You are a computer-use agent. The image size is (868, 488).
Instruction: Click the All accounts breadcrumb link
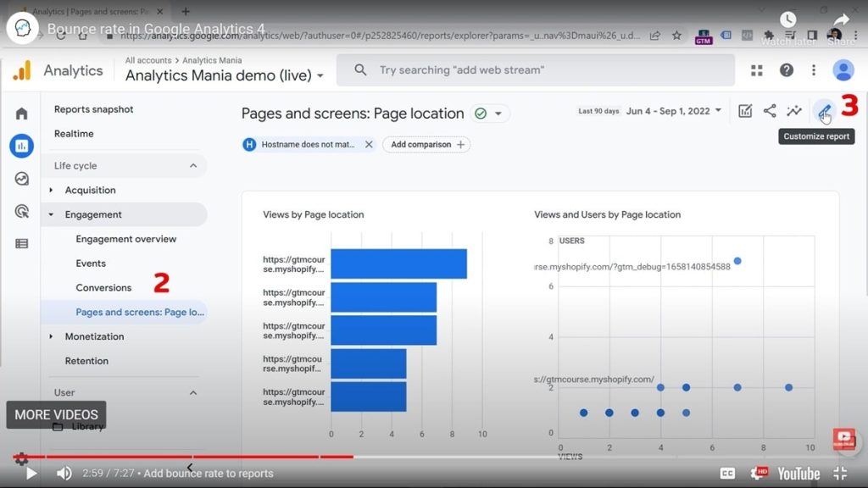pyautogui.click(x=147, y=60)
